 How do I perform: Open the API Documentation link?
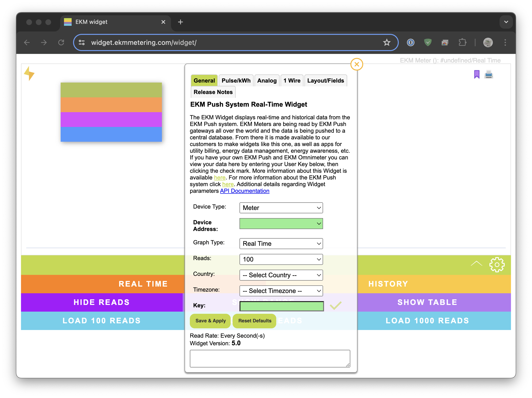pyautogui.click(x=244, y=191)
